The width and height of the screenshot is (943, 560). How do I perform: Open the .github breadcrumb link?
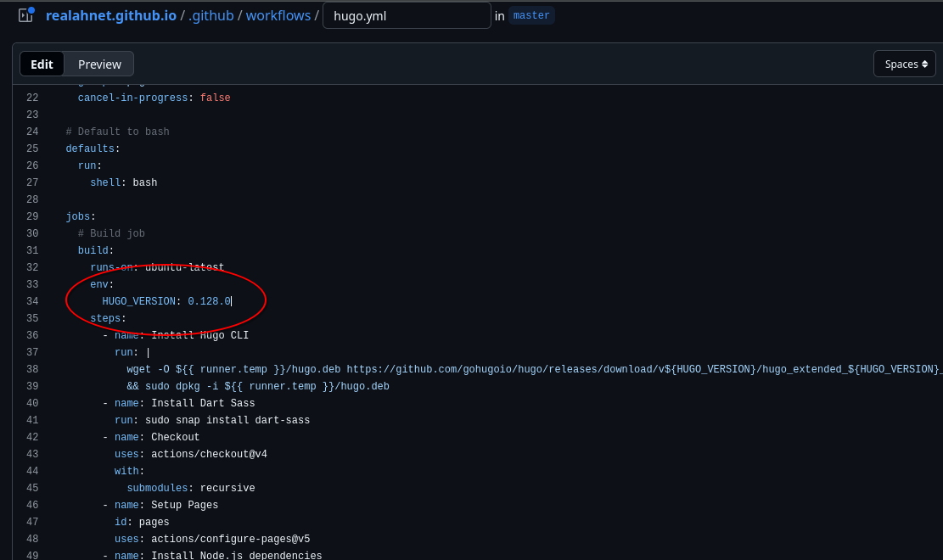pos(210,14)
